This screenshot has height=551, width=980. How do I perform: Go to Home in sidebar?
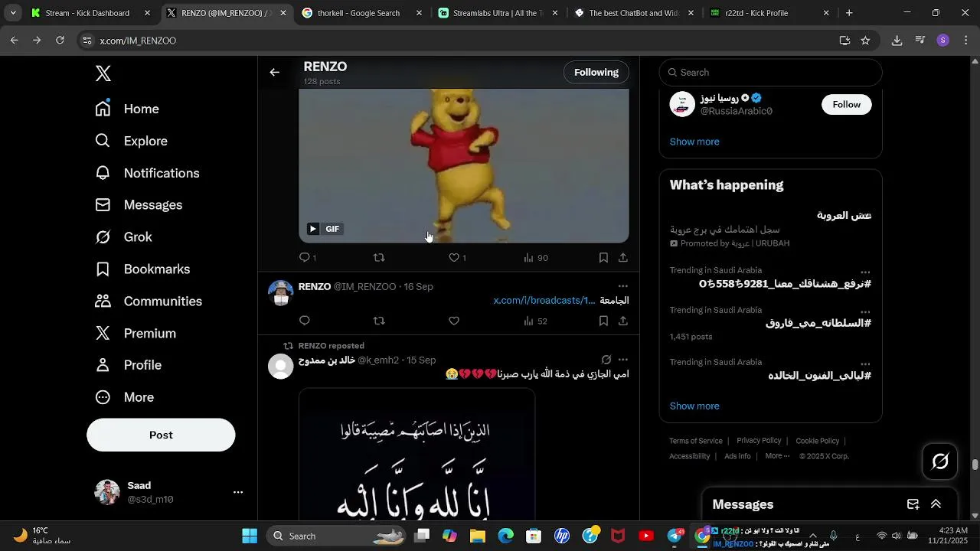127,109
